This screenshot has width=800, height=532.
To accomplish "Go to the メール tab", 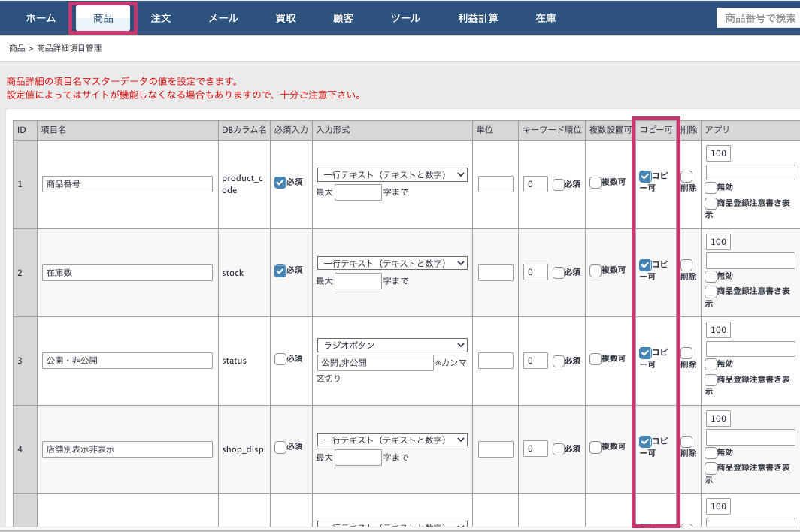I will point(223,18).
